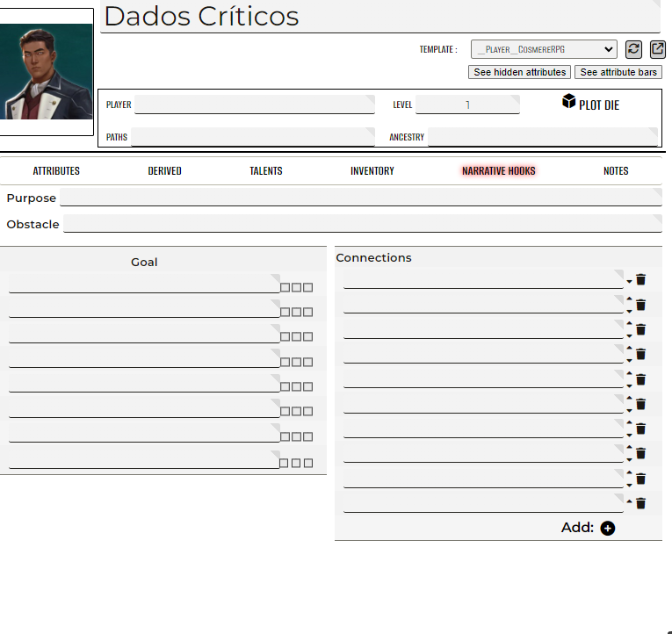This screenshot has width=672, height=634.
Task: Move the seventh connection up using its arrow
Action: point(629,422)
